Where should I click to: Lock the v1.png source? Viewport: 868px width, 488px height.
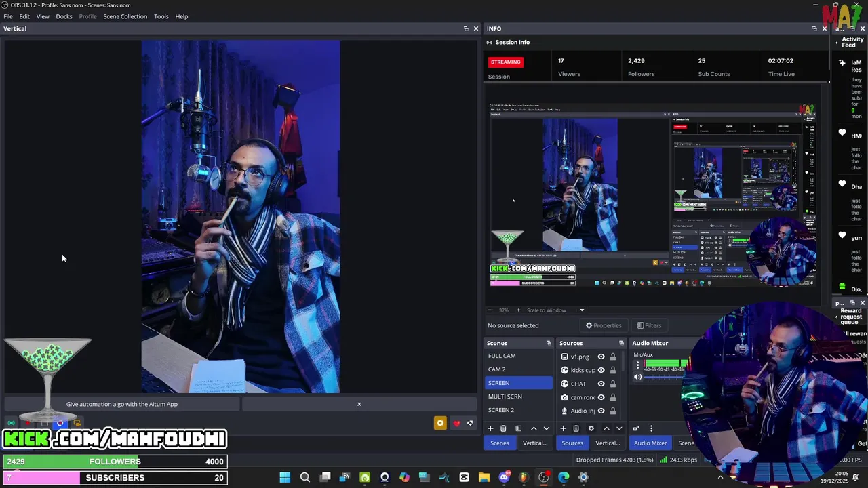click(x=613, y=357)
